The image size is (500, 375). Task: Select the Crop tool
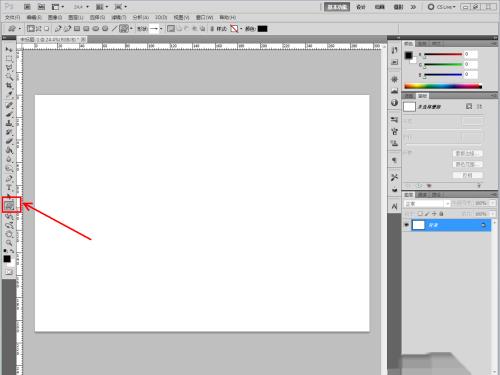9,86
